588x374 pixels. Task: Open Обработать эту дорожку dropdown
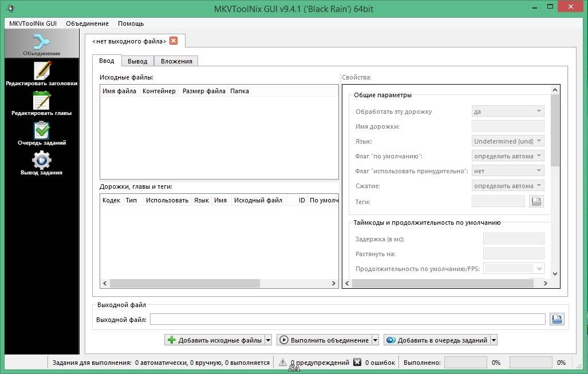pos(508,111)
